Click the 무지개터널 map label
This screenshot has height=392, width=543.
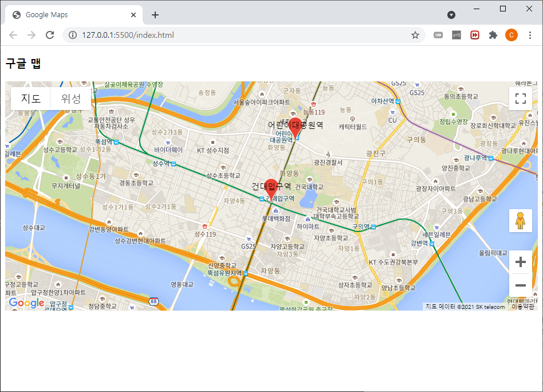point(66,186)
